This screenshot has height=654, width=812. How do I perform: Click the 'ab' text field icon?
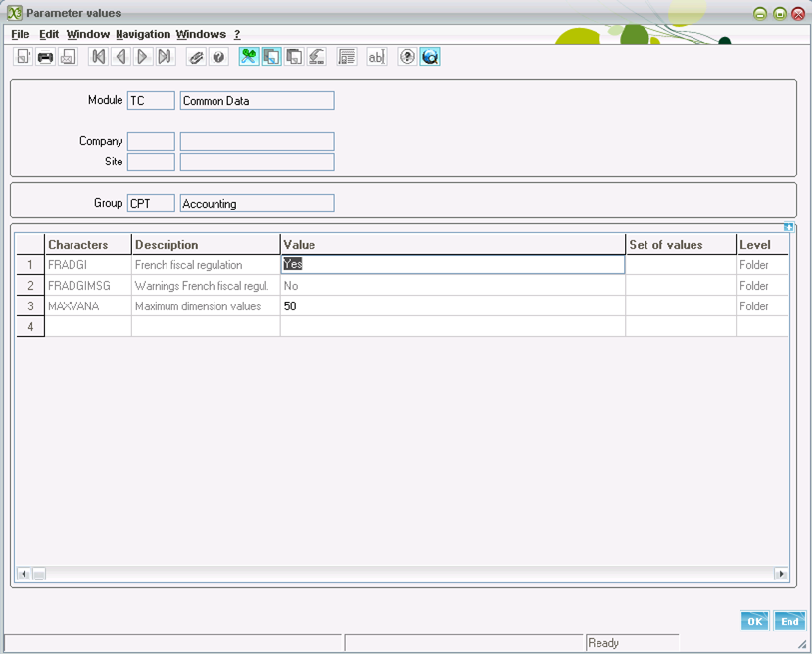(376, 57)
